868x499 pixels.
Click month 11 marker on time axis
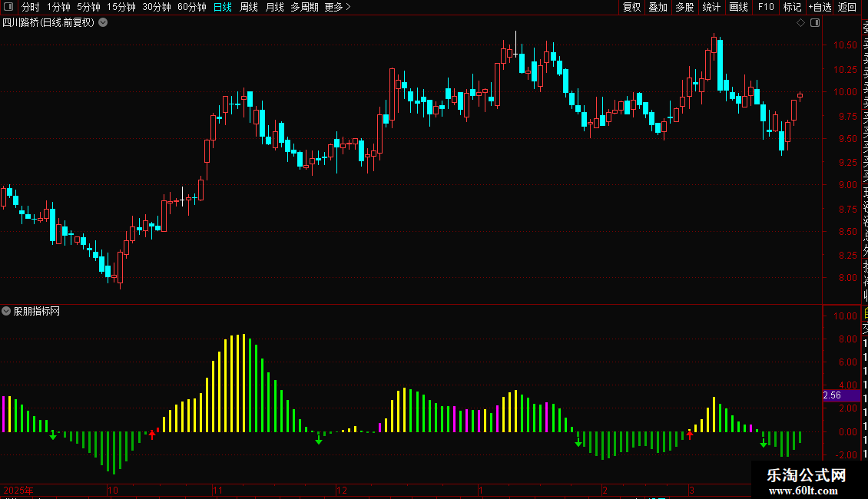click(x=217, y=490)
